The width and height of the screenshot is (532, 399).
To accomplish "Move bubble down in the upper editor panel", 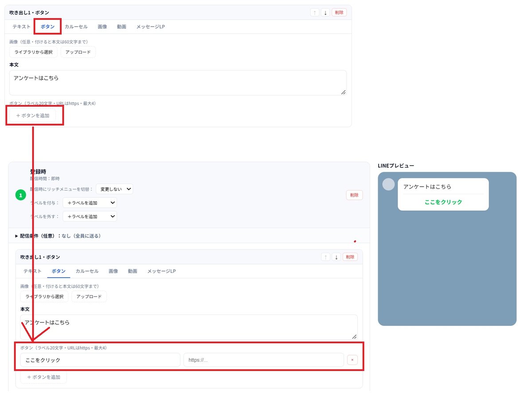I will point(325,12).
